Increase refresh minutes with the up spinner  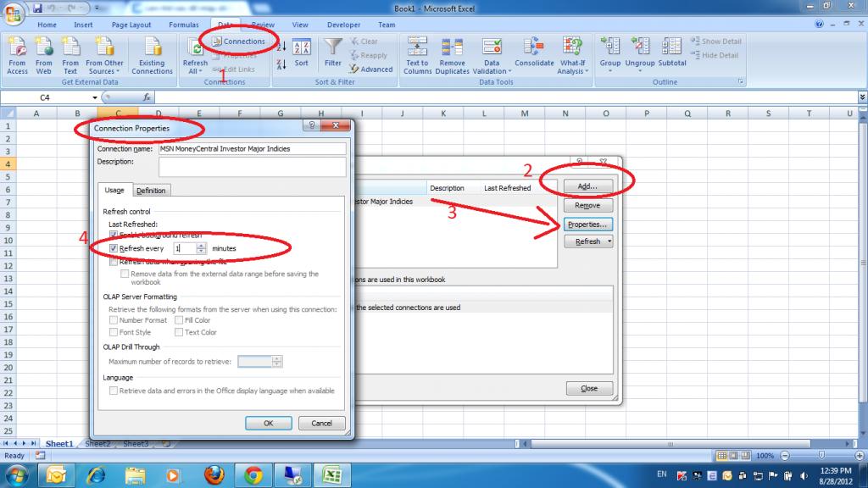click(201, 246)
